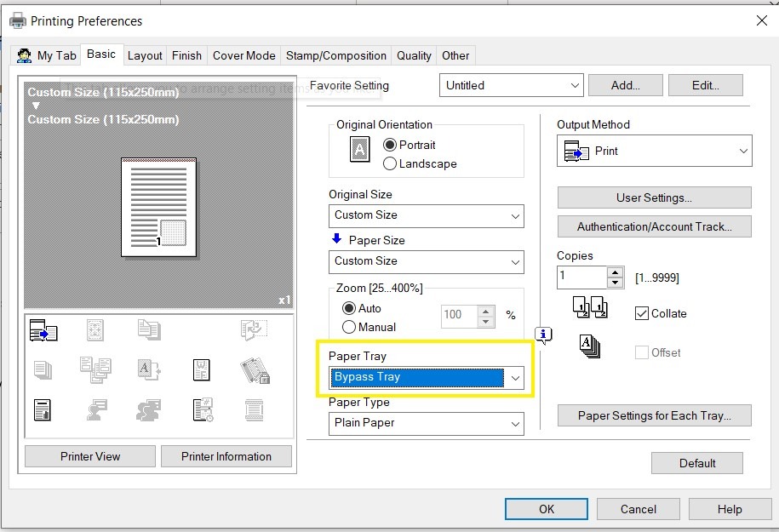Click the collate 1-2 stacked pages icon
This screenshot has height=532, width=779.
[591, 308]
